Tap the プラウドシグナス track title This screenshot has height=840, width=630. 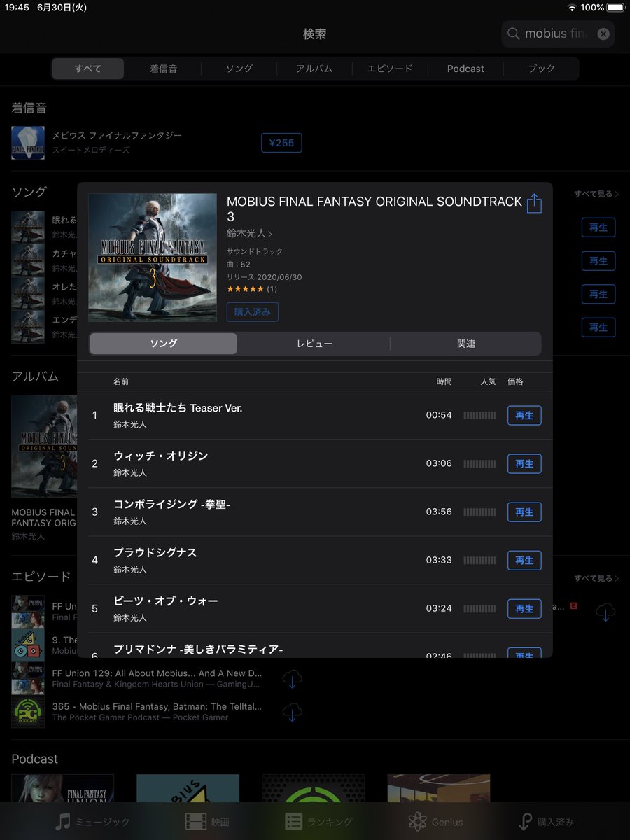point(155,553)
